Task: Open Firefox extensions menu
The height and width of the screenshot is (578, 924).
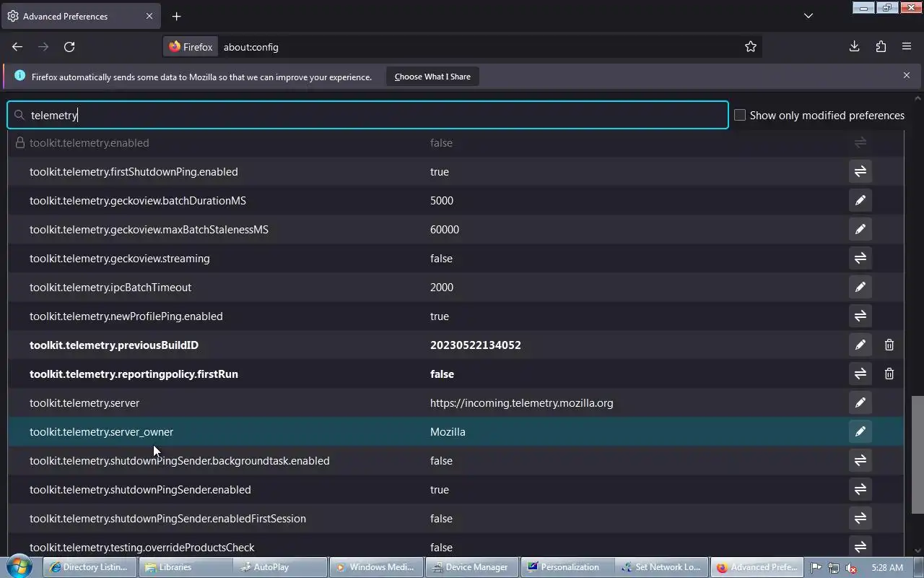Action: tap(881, 46)
